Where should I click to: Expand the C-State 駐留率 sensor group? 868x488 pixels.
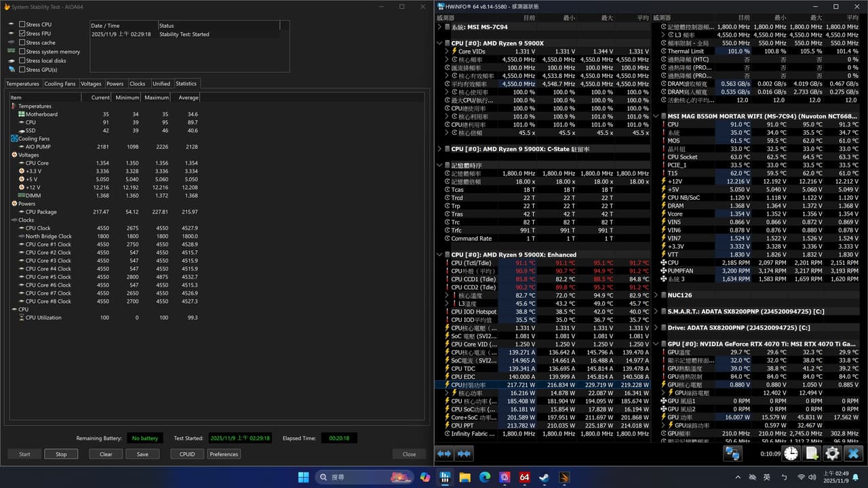coord(440,149)
